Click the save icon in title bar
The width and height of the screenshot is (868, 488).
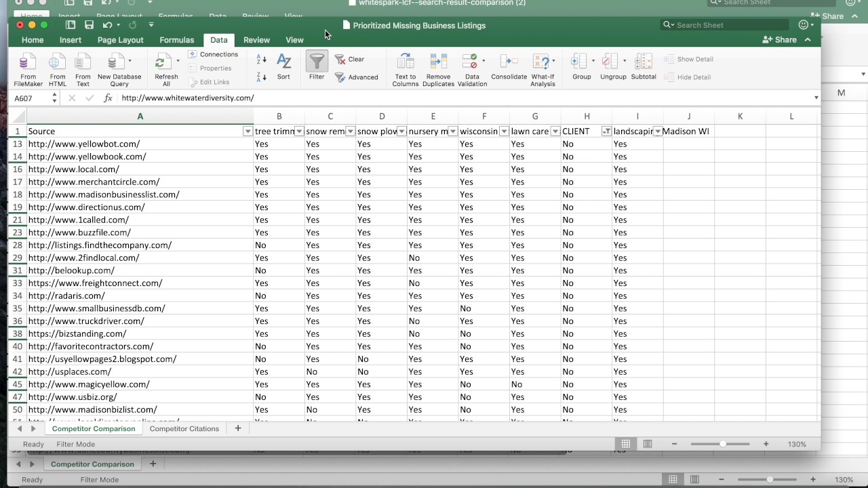pos(89,25)
